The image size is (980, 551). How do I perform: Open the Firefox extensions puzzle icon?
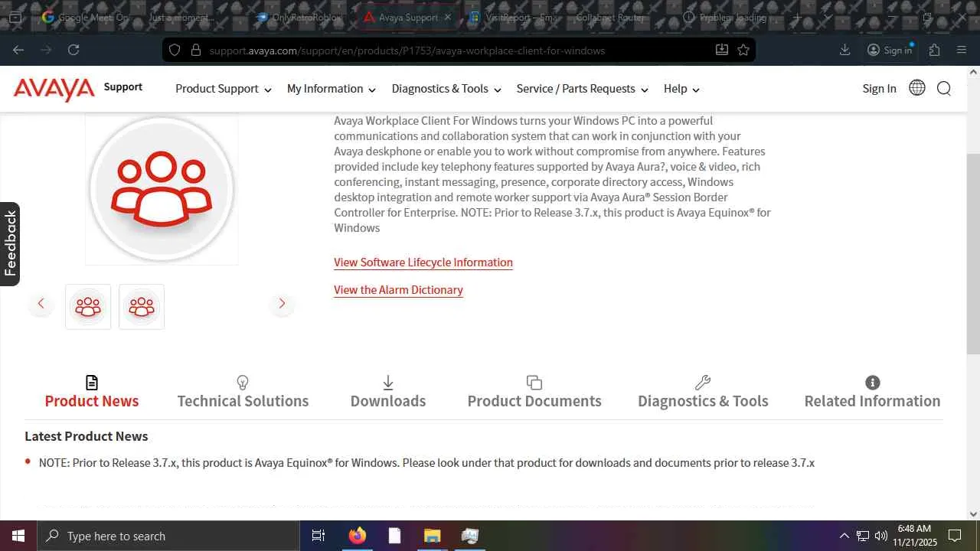[934, 50]
